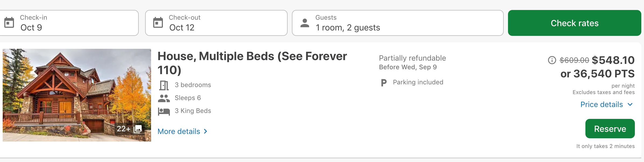Image resolution: width=644 pixels, height=162 pixels.
Task: Click the House, Multiple Beds title
Action: click(x=252, y=63)
